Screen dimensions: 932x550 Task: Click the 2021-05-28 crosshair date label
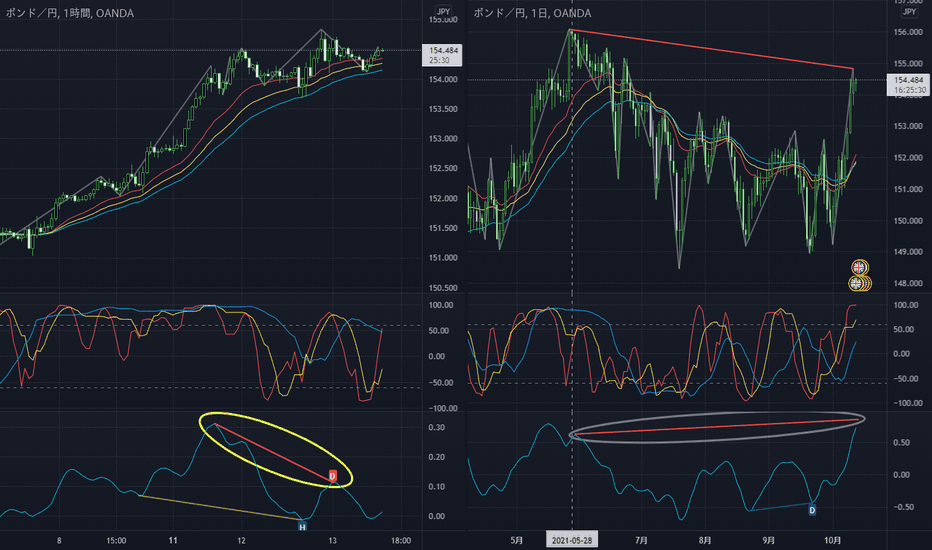coord(572,540)
